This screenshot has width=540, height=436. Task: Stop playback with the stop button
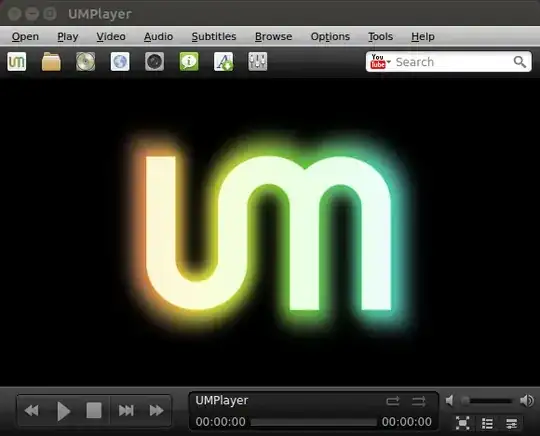[94, 410]
